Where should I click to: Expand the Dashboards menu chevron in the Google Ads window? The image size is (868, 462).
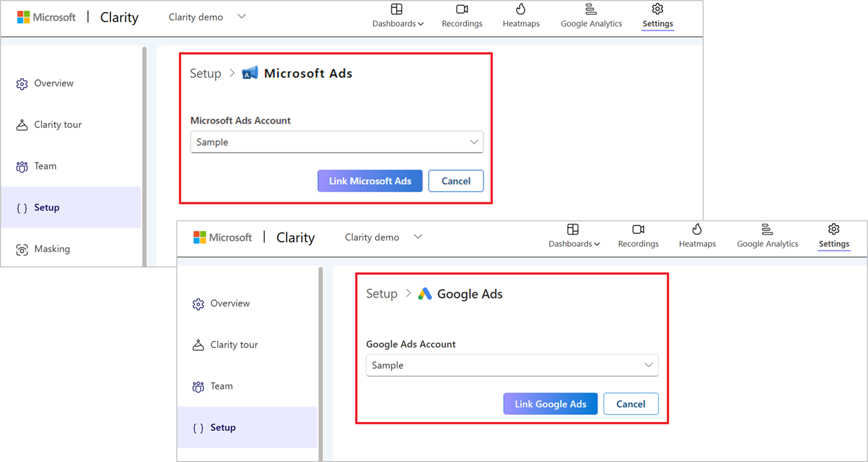597,244
